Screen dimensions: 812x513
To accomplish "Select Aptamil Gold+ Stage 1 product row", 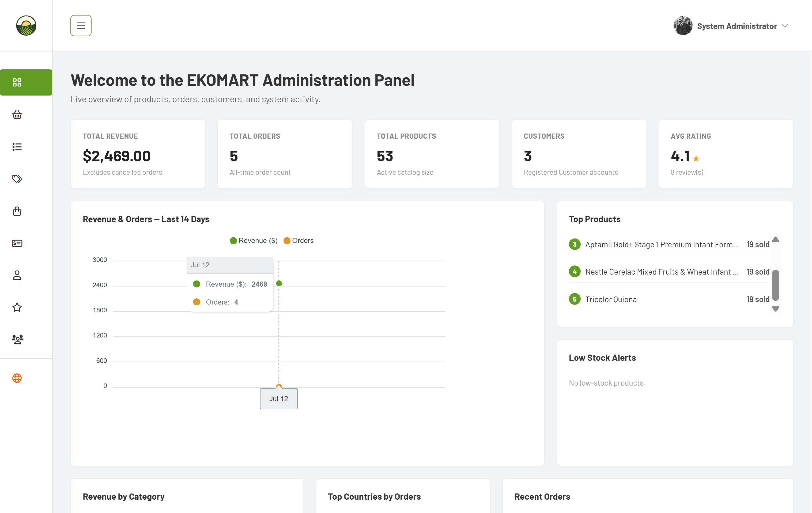I will click(669, 244).
